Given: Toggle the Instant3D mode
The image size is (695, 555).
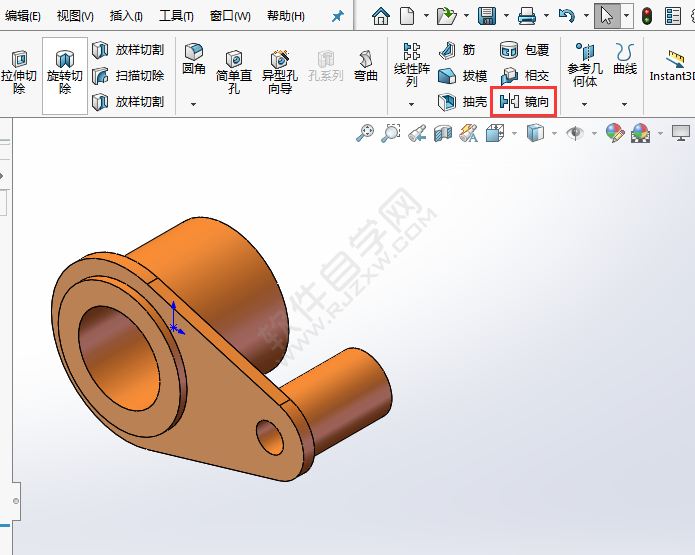Looking at the screenshot, I should click(x=672, y=66).
